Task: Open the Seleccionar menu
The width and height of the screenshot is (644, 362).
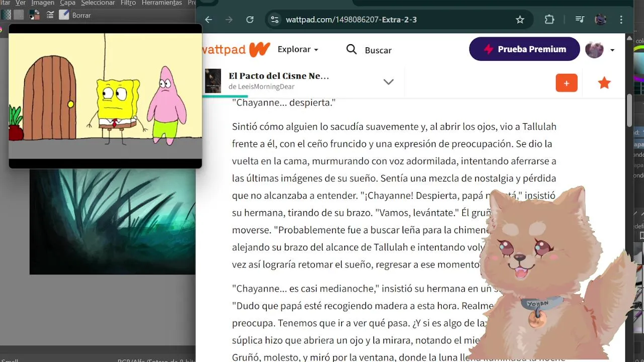Action: pos(98,3)
